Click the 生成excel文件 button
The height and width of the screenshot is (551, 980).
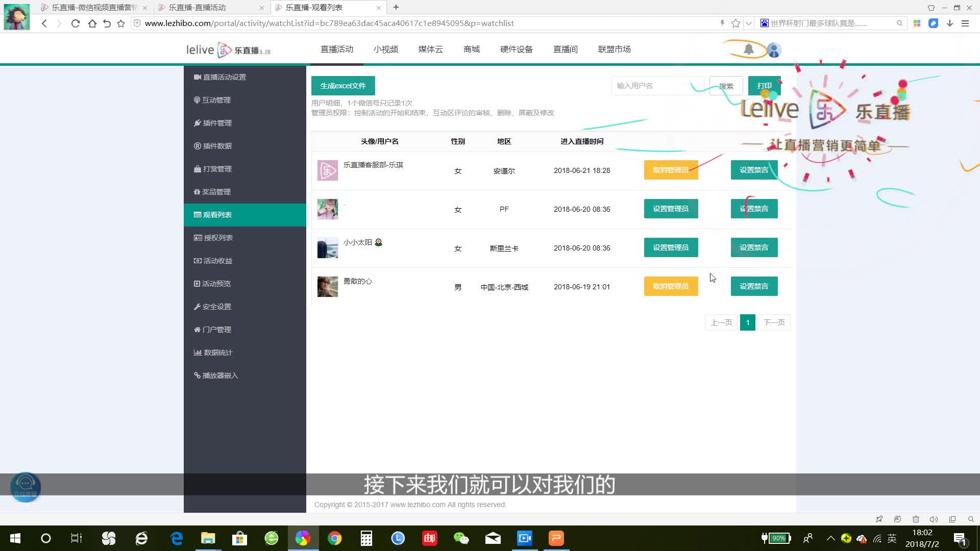coord(343,85)
